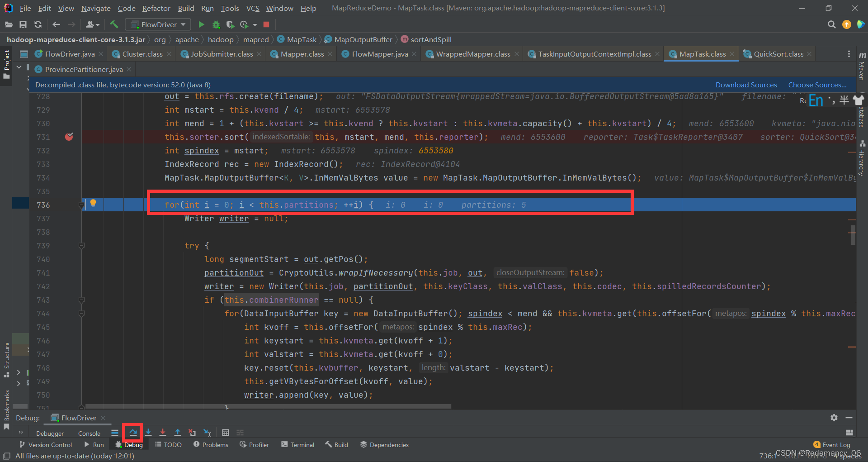Click the MapOutputBuffer breadcrumb
Image resolution: width=868 pixels, height=462 pixels.
coord(359,39)
